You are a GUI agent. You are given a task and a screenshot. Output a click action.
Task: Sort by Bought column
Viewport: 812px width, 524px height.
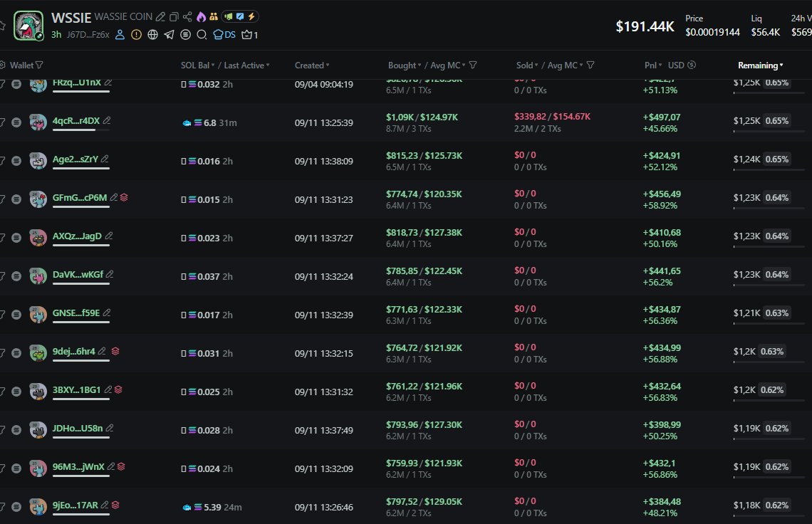tap(405, 65)
